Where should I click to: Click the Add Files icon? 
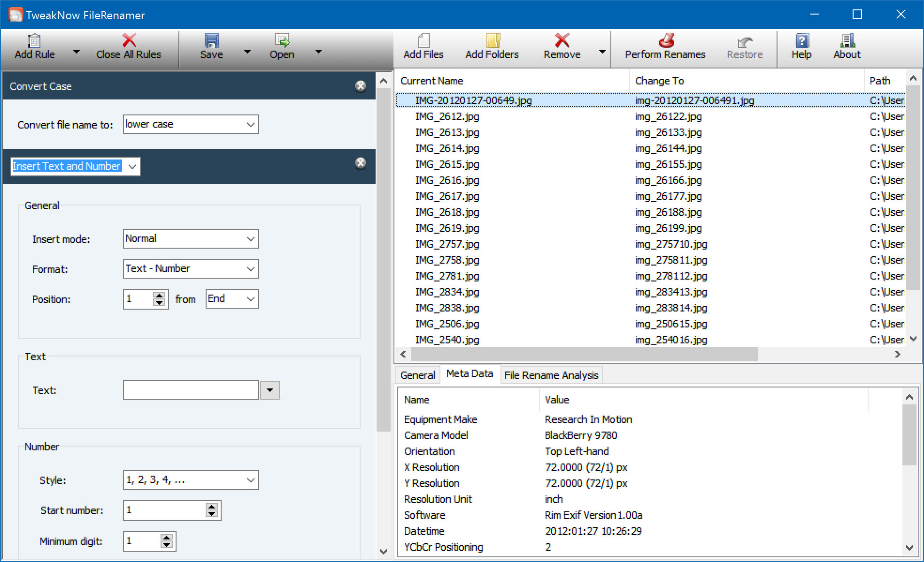(x=423, y=40)
